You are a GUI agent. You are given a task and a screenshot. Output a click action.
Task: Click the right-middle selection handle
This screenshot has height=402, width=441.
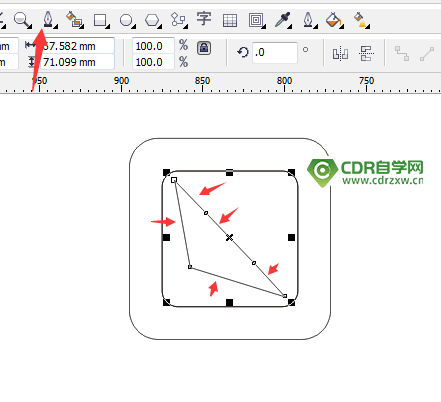291,237
